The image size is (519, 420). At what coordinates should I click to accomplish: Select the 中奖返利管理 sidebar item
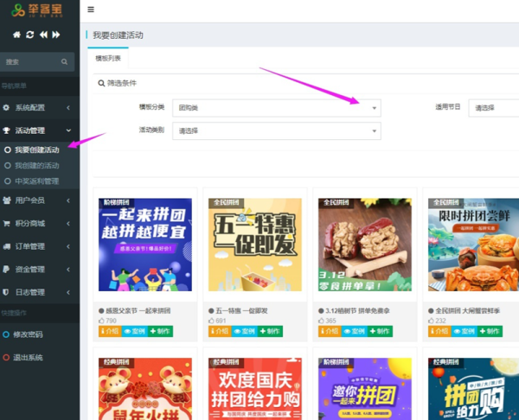point(36,181)
